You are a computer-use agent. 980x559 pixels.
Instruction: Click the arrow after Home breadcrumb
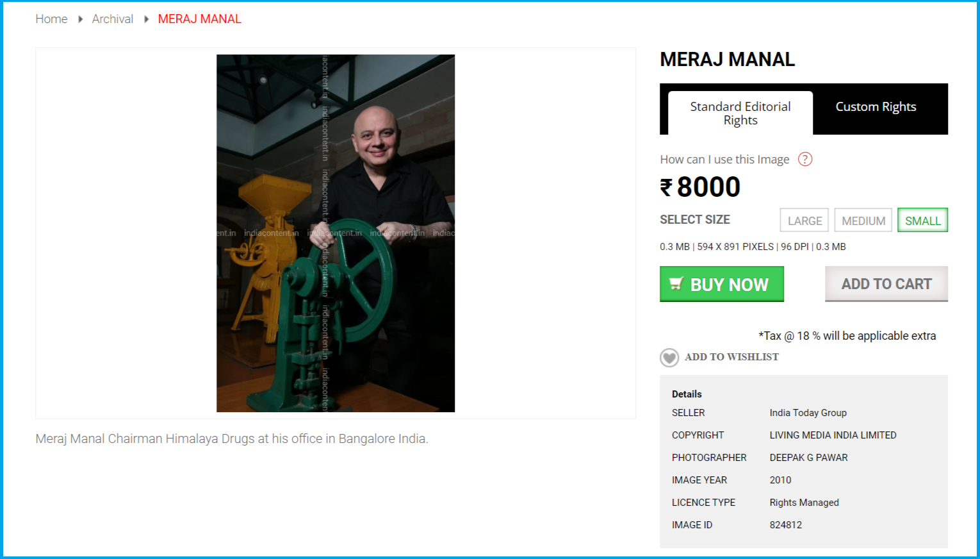coord(80,19)
